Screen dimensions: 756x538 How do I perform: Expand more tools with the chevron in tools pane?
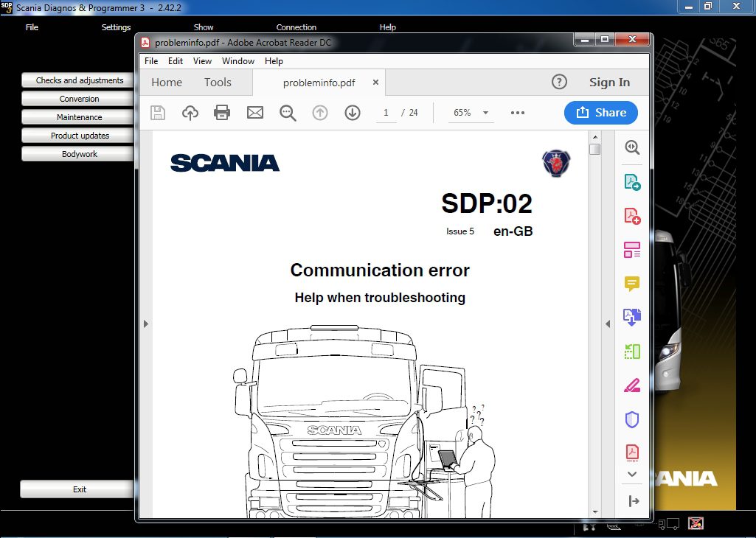[632, 475]
